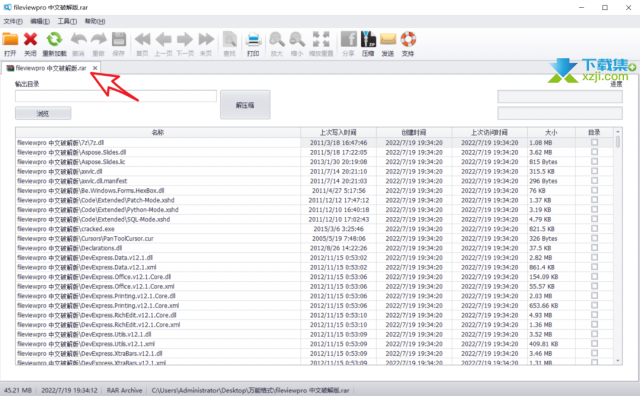
Task: Toggle 目录 checkbox for SQL-Mode.xshd row
Action: (594, 219)
